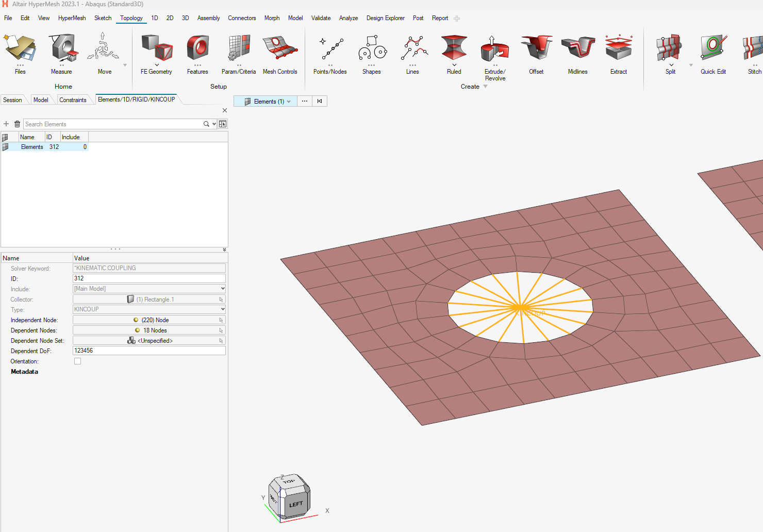This screenshot has width=763, height=532.
Task: Enable the Orientation checkbox
Action: coord(78,361)
